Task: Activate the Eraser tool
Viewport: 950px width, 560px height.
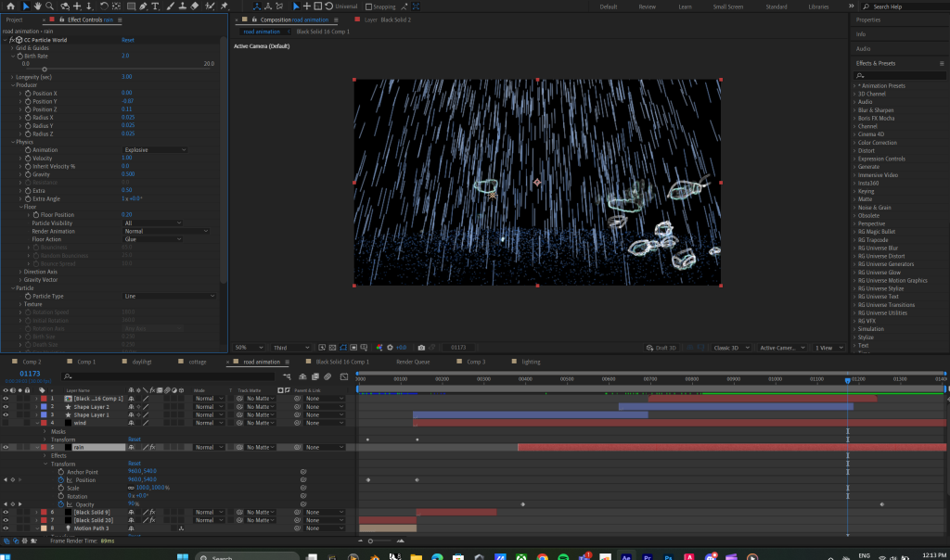Action: [x=195, y=6]
